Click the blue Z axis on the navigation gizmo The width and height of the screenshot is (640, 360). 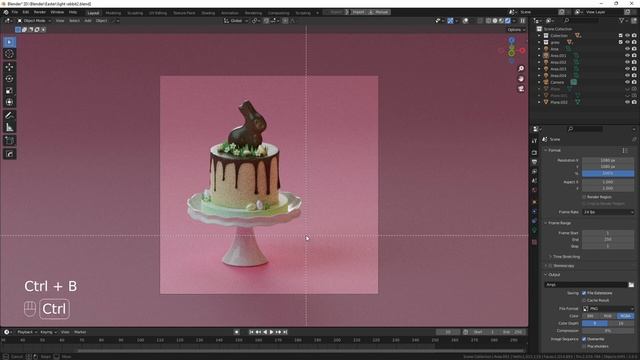(511, 40)
